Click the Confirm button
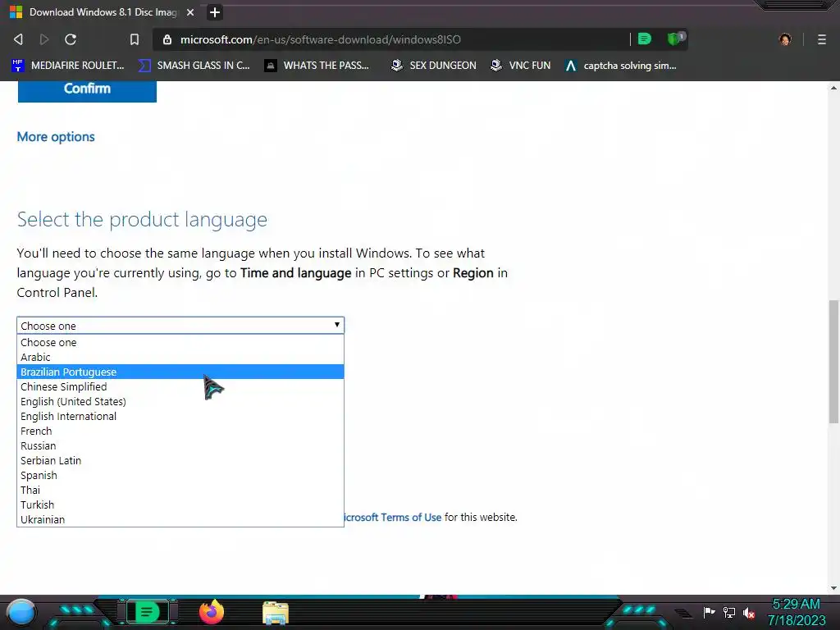The height and width of the screenshot is (630, 840). tap(87, 89)
